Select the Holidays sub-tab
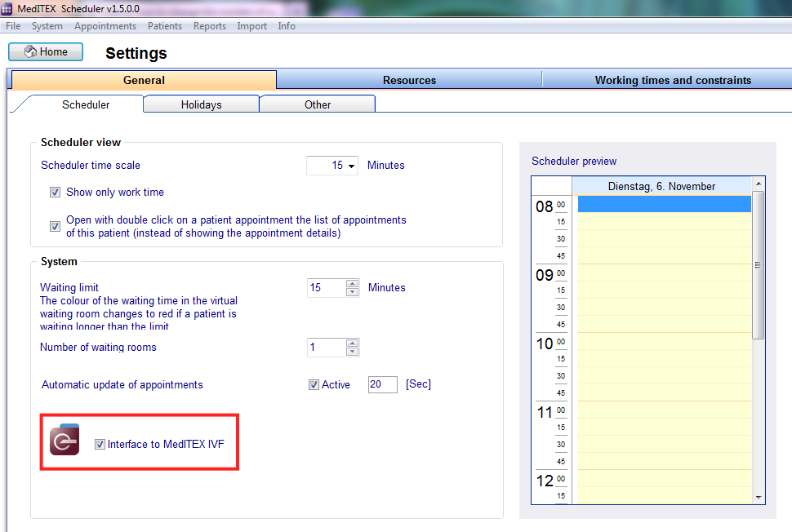 point(201,104)
